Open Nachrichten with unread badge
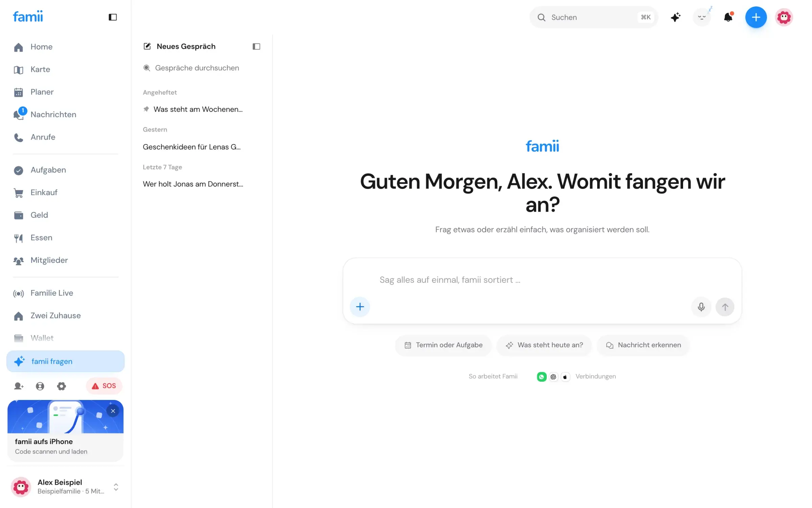This screenshot has height=508, width=812. pos(65,114)
